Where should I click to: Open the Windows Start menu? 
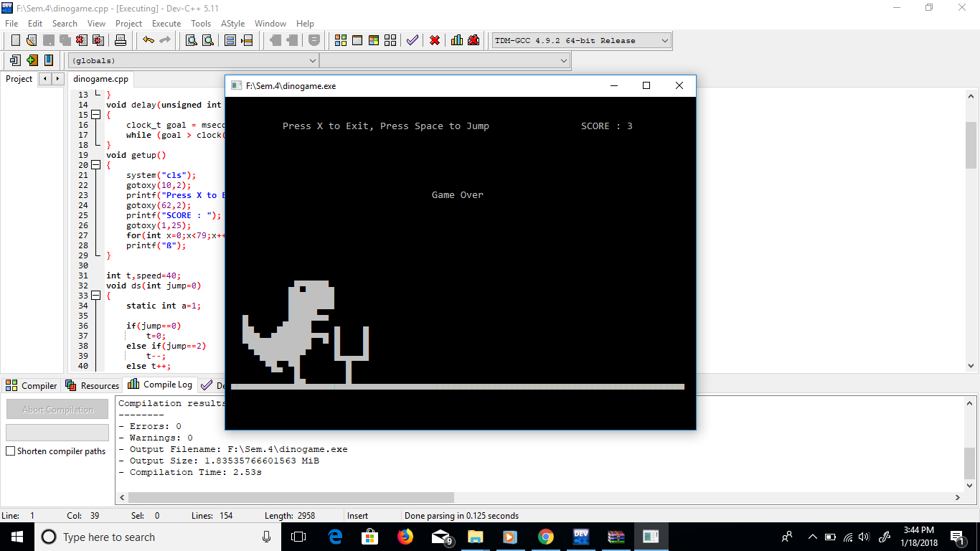click(17, 537)
